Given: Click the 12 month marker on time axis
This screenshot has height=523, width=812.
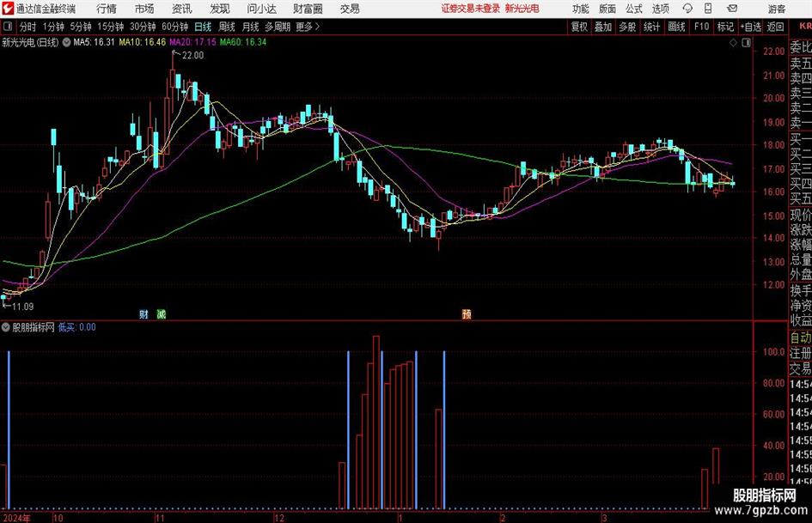Looking at the screenshot, I should [x=279, y=518].
